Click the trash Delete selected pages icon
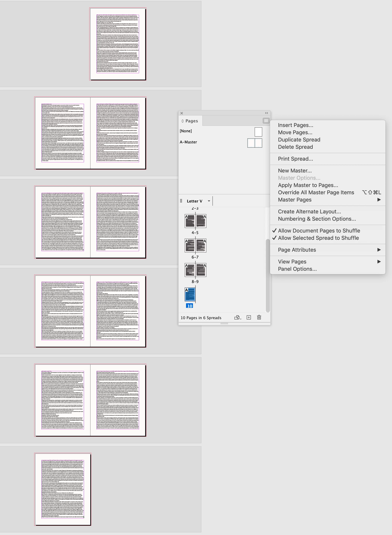 coord(259,317)
